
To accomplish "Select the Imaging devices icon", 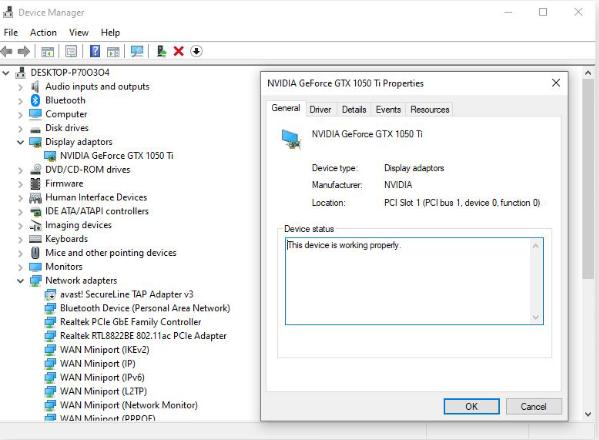I will [35, 225].
